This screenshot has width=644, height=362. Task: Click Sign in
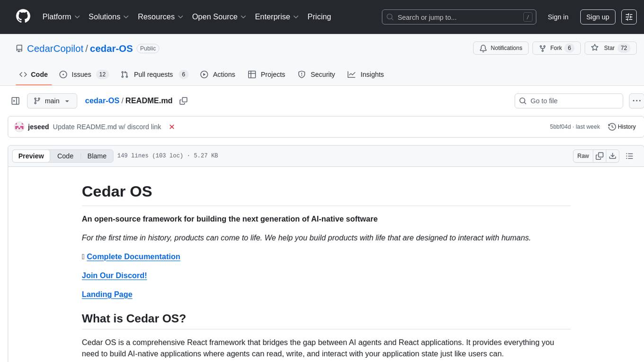point(558,17)
